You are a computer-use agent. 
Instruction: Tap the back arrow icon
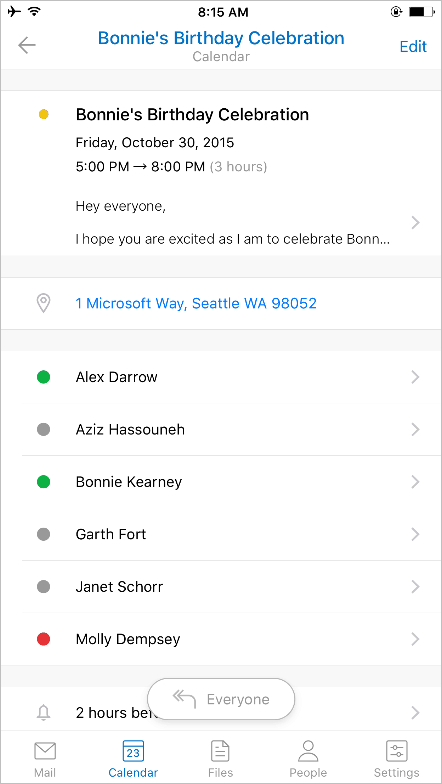pyautogui.click(x=27, y=46)
